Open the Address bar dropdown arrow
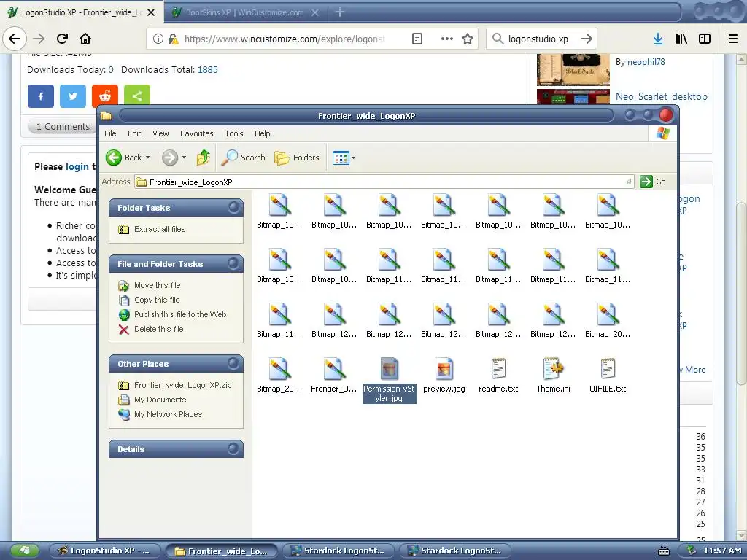 (x=629, y=182)
